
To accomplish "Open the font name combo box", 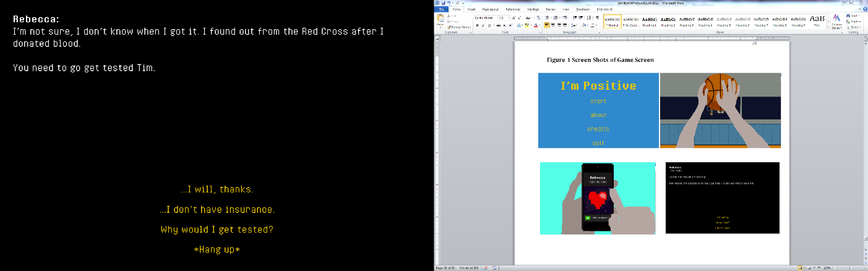I will [x=486, y=18].
